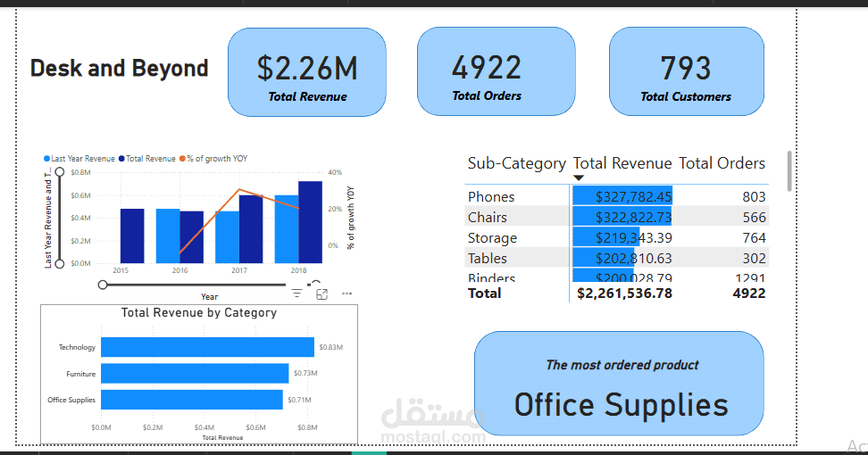Click the Year axis label
Image resolution: width=868 pixels, height=455 pixels.
coord(209,297)
